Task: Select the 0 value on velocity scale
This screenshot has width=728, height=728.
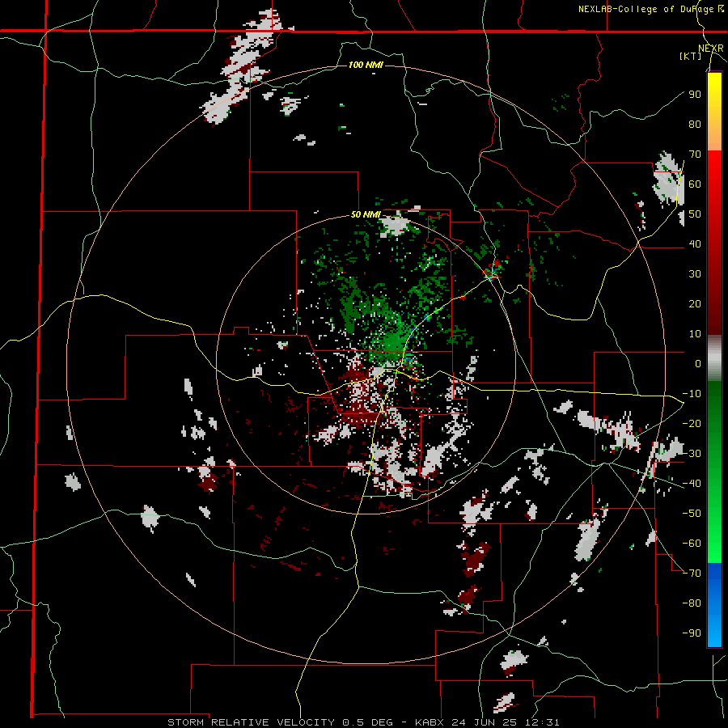Action: (698, 363)
